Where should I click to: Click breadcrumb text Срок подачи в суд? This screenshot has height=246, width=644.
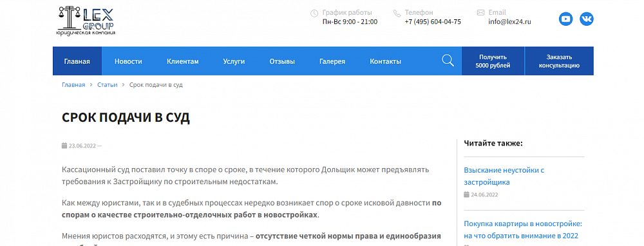tap(156, 84)
